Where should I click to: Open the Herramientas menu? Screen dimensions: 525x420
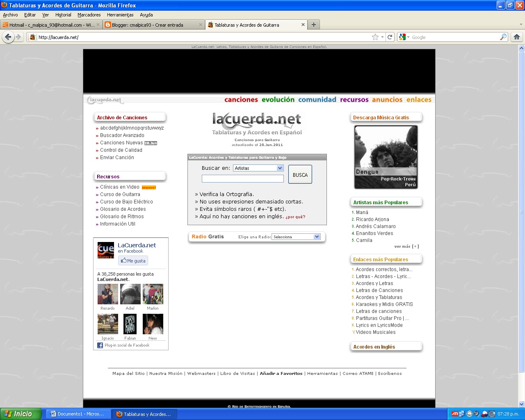[x=120, y=15]
